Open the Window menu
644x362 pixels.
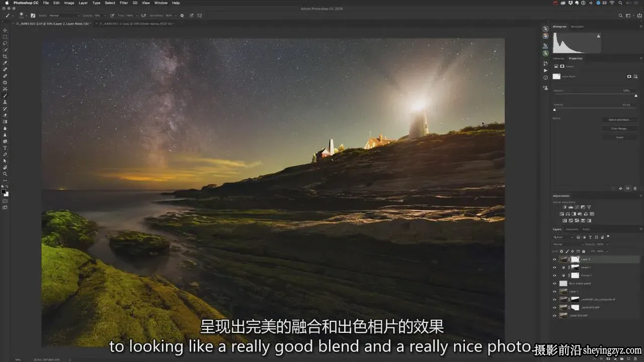161,3
